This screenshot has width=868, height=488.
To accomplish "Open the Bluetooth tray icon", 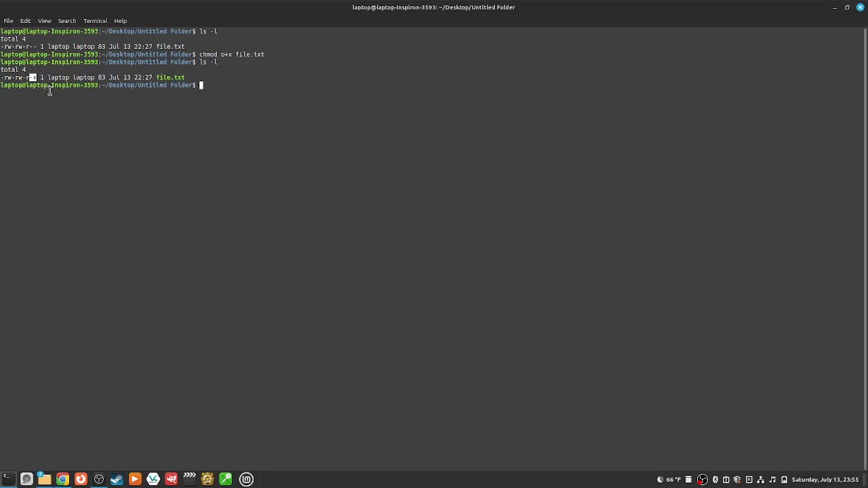I will tap(715, 480).
